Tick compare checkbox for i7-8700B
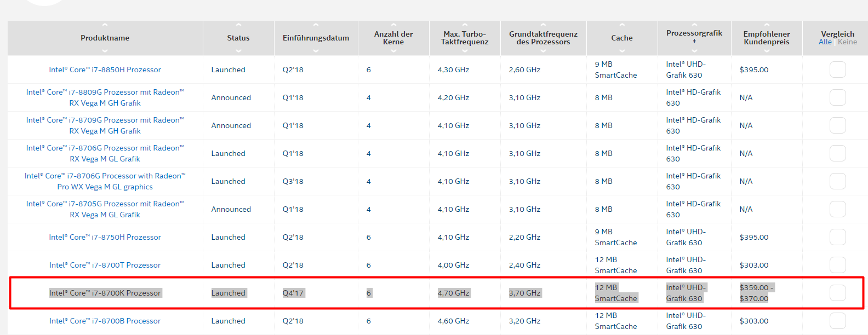This screenshot has height=335, width=868. [837, 321]
